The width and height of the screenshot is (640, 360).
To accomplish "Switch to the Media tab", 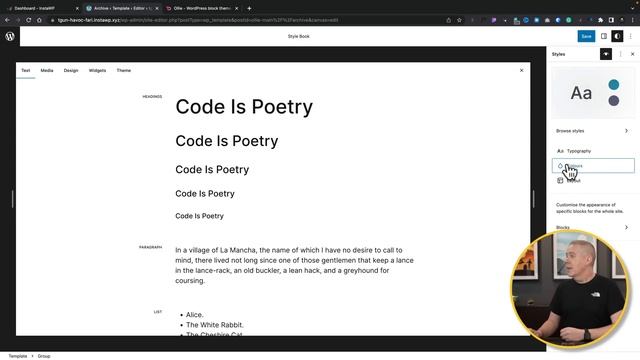I will click(x=47, y=70).
